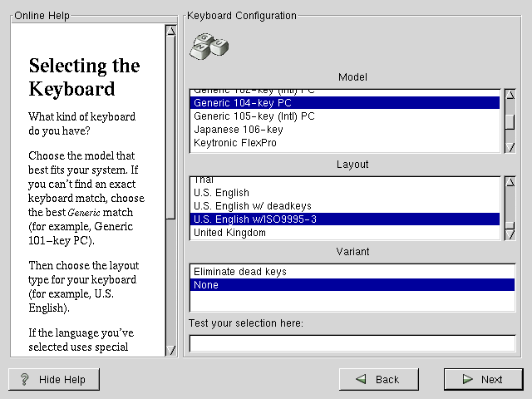Click the Hide Help question mark icon
Viewport: 532px width, 399px height.
(24, 380)
